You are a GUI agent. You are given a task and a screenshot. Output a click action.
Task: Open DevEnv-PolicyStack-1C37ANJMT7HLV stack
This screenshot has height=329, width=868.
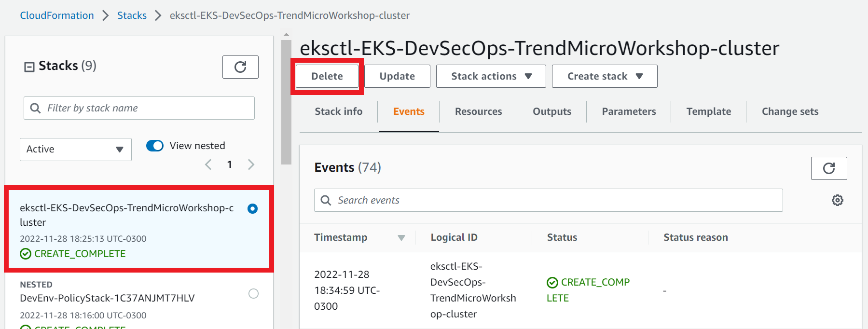click(x=107, y=298)
